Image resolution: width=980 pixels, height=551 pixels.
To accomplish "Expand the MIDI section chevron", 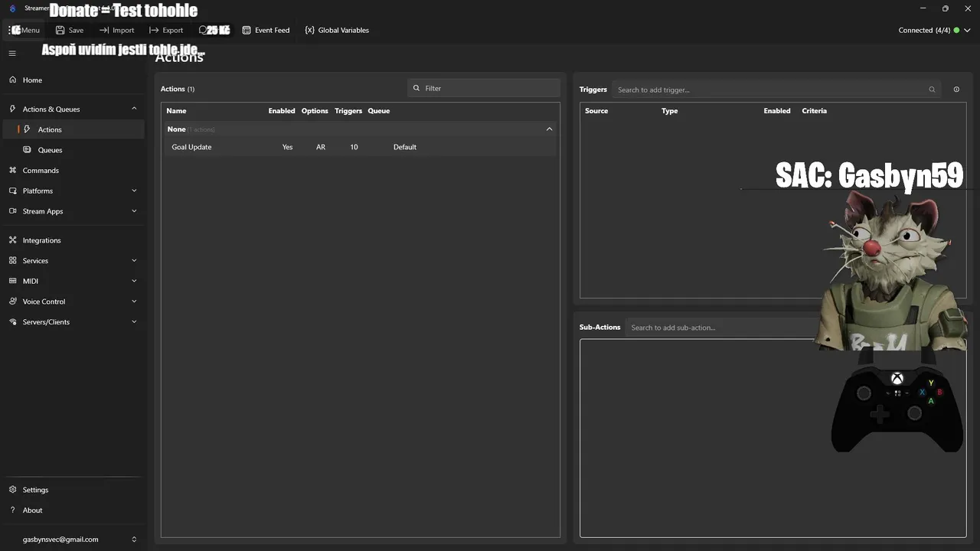I will 134,281.
